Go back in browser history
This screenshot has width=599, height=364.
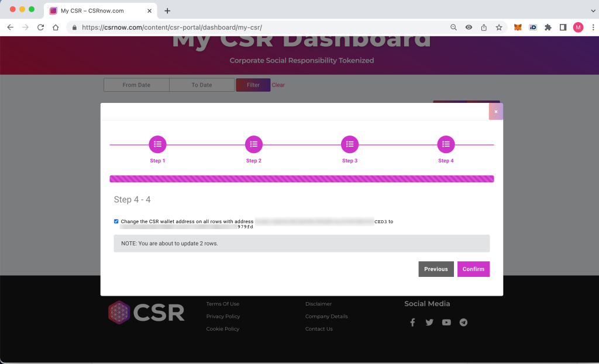click(x=11, y=27)
